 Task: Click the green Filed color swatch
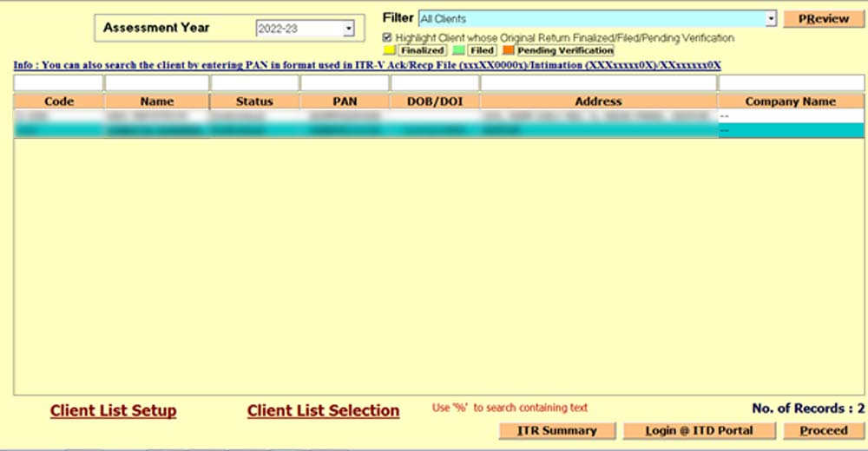pos(458,50)
